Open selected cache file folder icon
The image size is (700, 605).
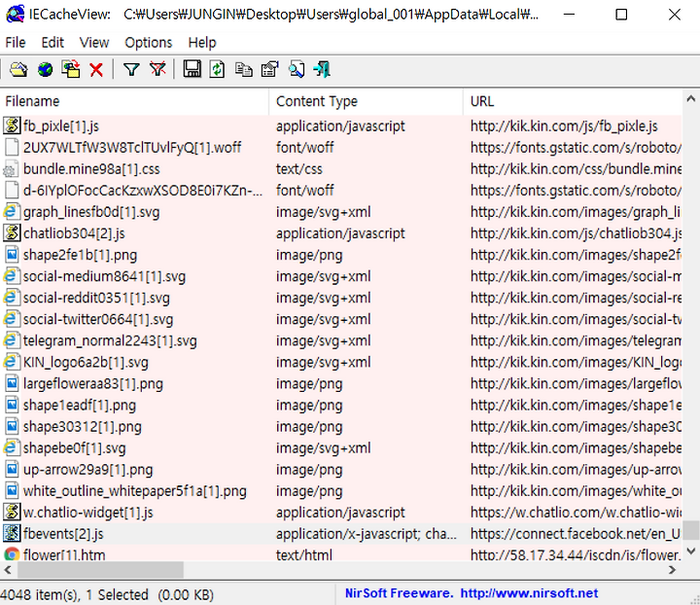tap(18, 70)
